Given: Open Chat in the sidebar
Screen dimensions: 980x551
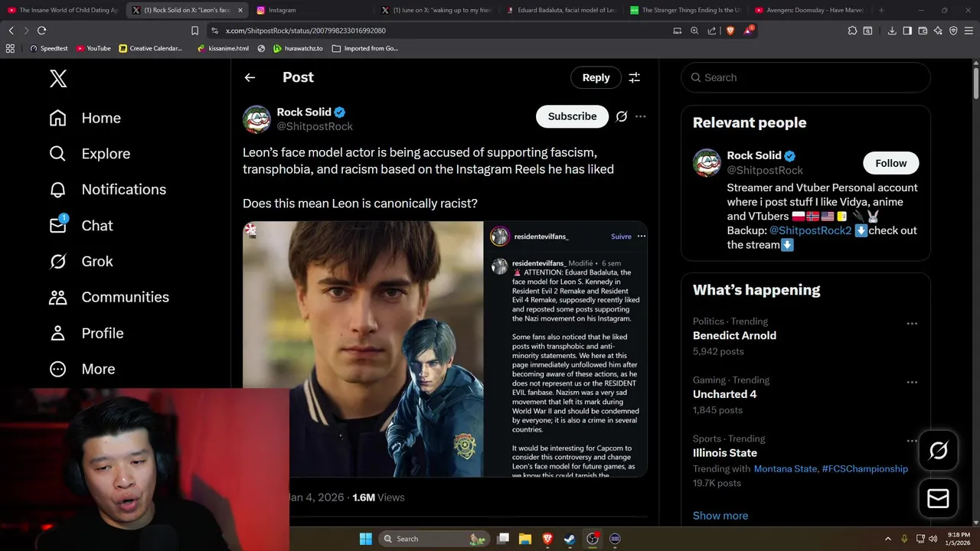Looking at the screenshot, I should (80, 226).
